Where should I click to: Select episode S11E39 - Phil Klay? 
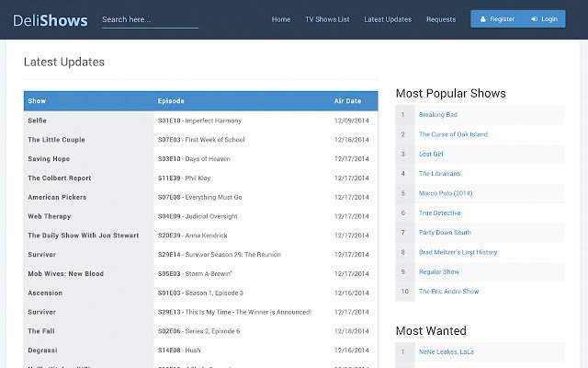(184, 178)
